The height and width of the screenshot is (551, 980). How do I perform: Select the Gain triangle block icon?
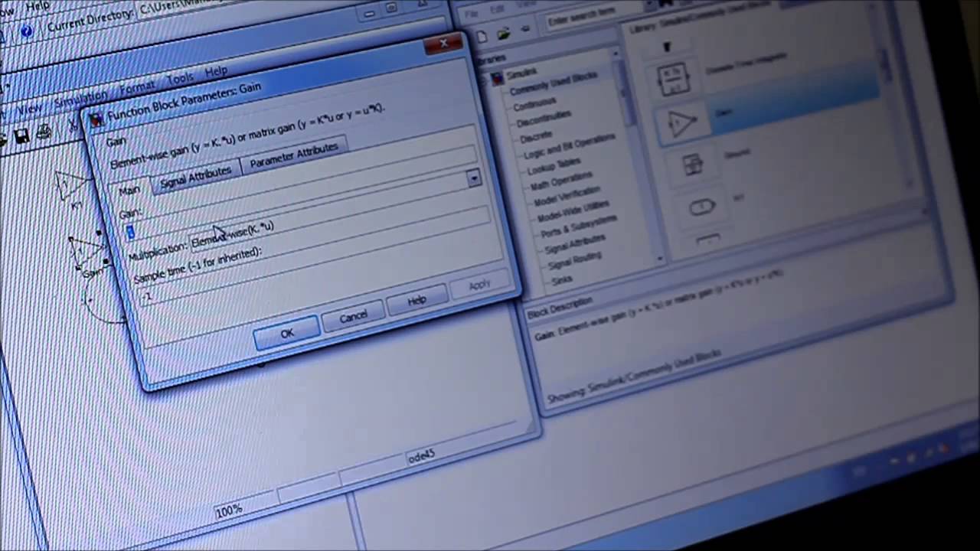(x=681, y=124)
